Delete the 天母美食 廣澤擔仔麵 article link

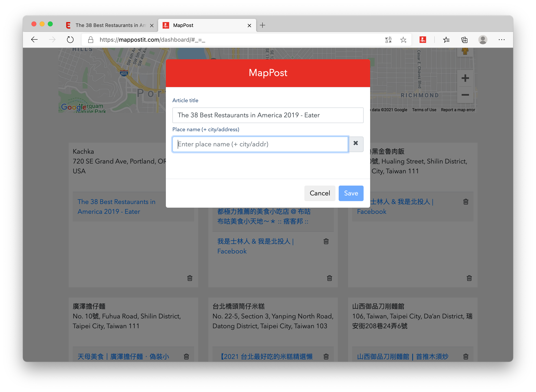tap(186, 356)
